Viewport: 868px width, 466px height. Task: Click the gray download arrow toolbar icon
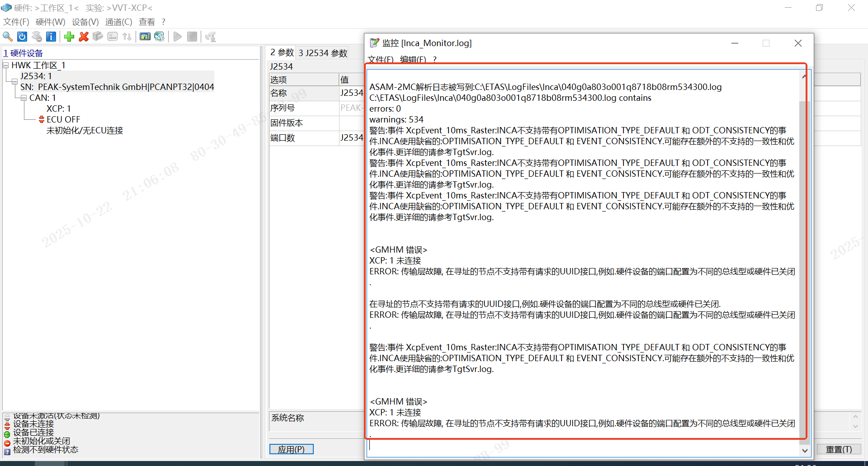point(210,37)
